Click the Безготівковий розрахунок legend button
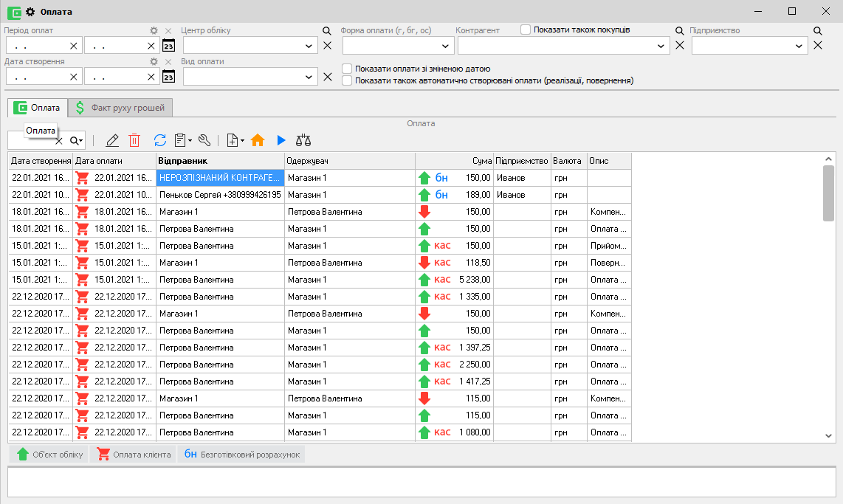Image resolution: width=843 pixels, height=504 pixels. coord(241,455)
